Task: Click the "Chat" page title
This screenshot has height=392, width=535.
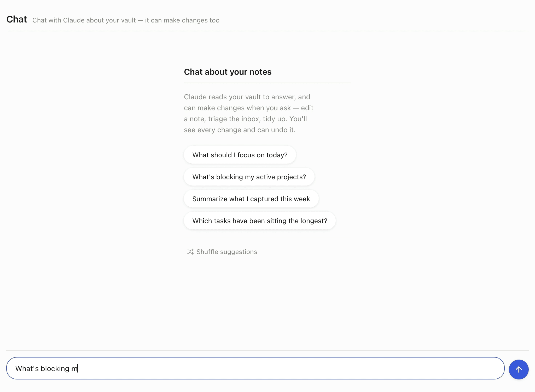Action: tap(17, 19)
